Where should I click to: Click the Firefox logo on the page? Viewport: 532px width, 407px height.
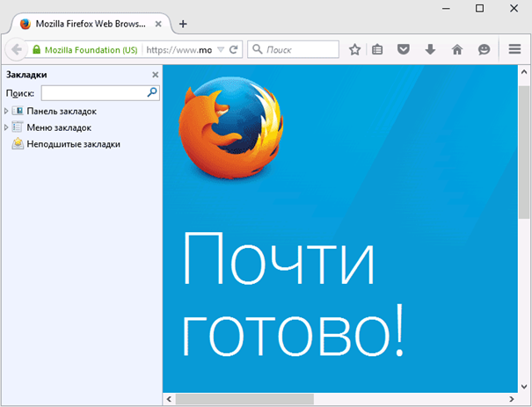230,127
